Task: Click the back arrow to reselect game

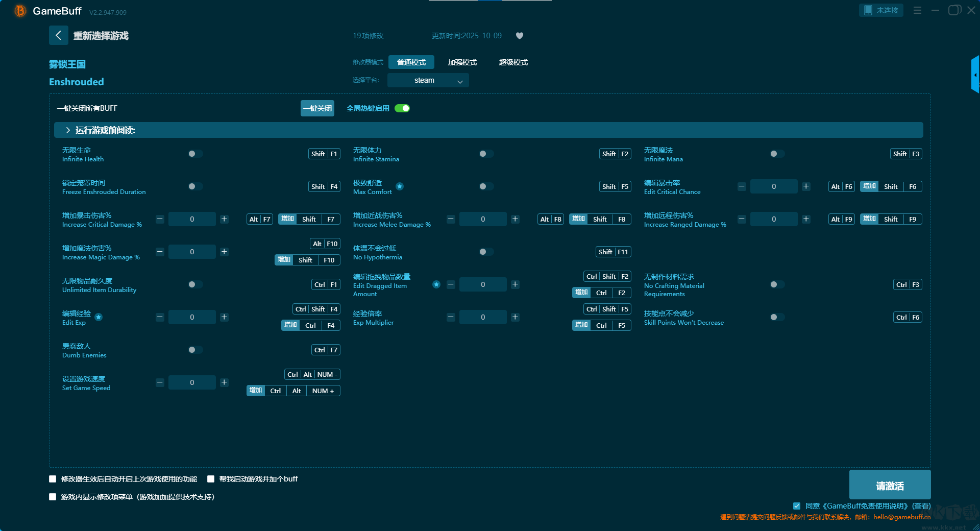Action: click(58, 35)
